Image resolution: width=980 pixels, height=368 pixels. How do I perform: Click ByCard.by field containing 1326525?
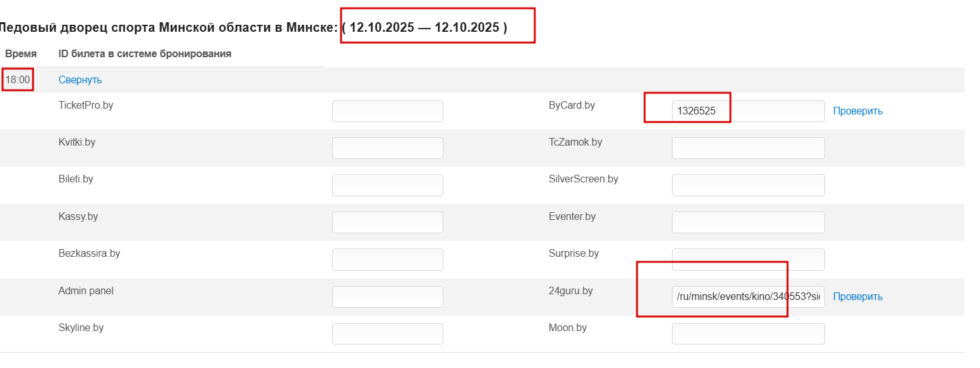(748, 111)
